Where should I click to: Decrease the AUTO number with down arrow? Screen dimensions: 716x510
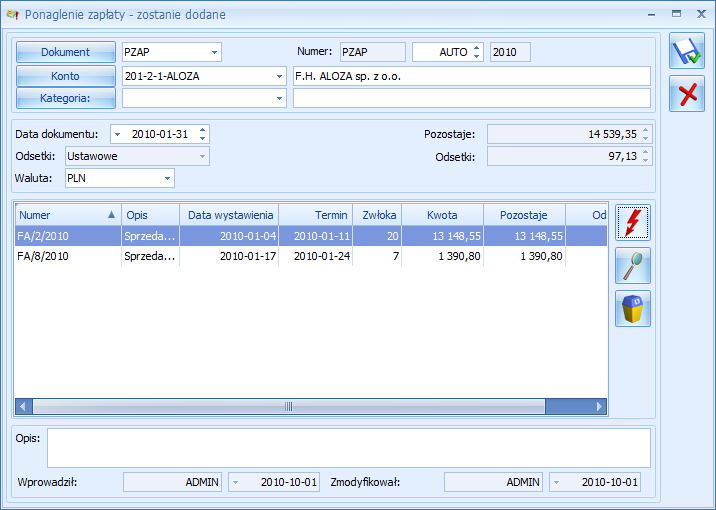coord(476,56)
